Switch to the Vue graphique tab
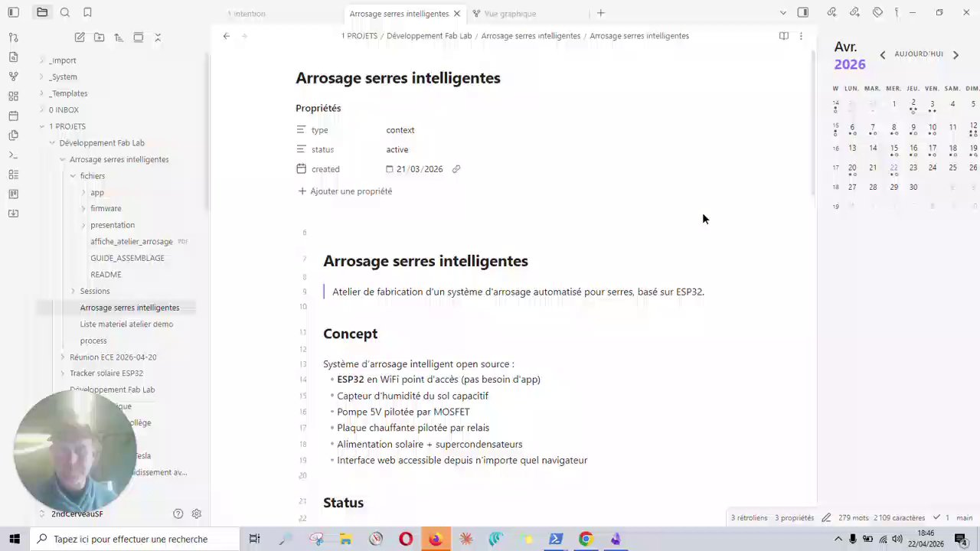 pyautogui.click(x=510, y=14)
